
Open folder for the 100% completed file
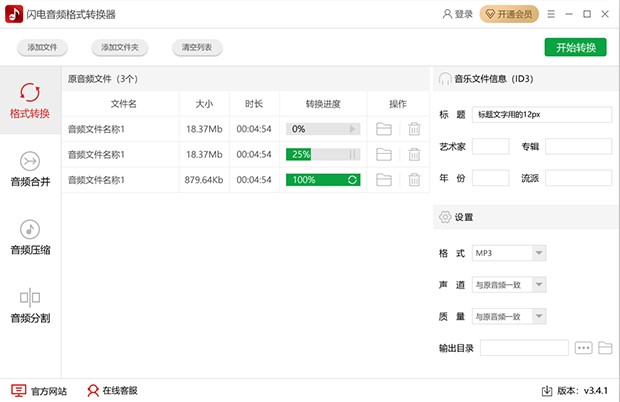(384, 180)
